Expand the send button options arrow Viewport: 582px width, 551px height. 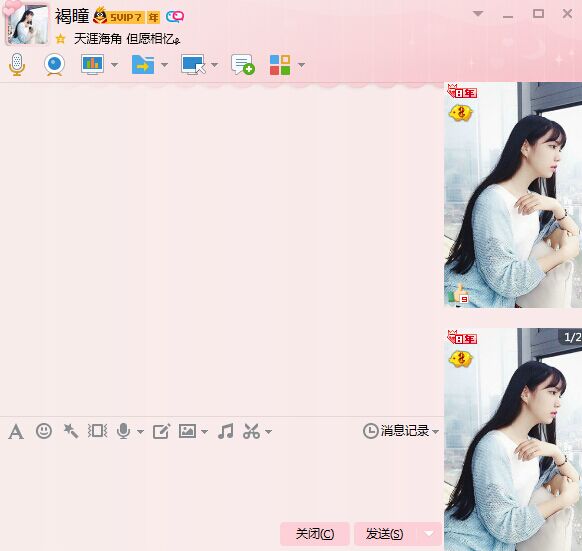[429, 534]
